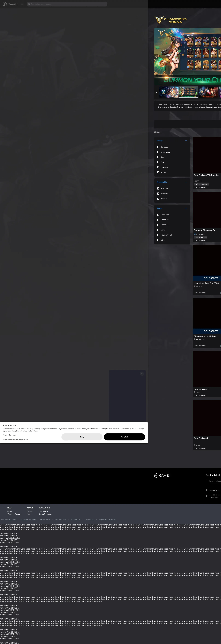Open the hamburger menu beside the logo

tap(22, 4)
